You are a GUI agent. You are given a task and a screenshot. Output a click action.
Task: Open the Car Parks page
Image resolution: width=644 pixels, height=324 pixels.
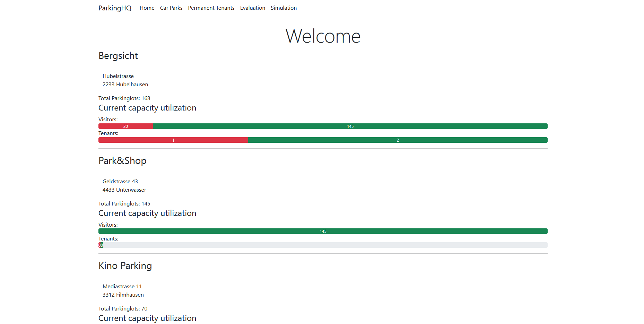[171, 8]
